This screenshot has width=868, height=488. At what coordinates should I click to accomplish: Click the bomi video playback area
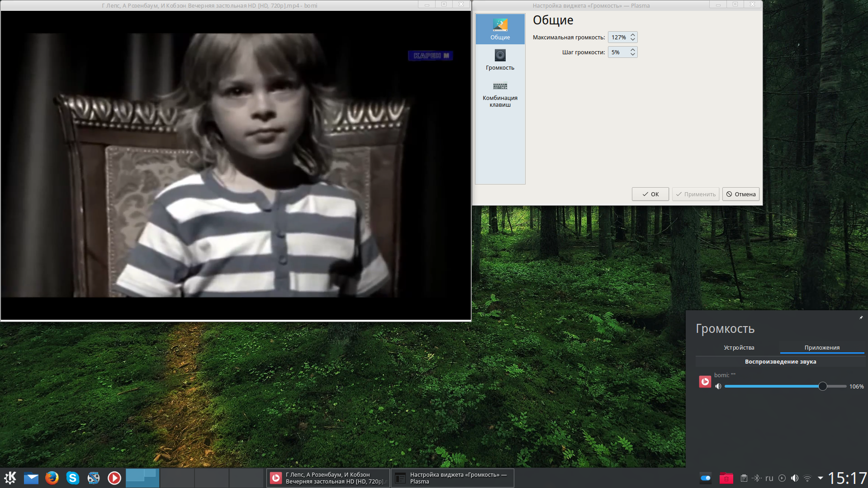click(x=236, y=166)
